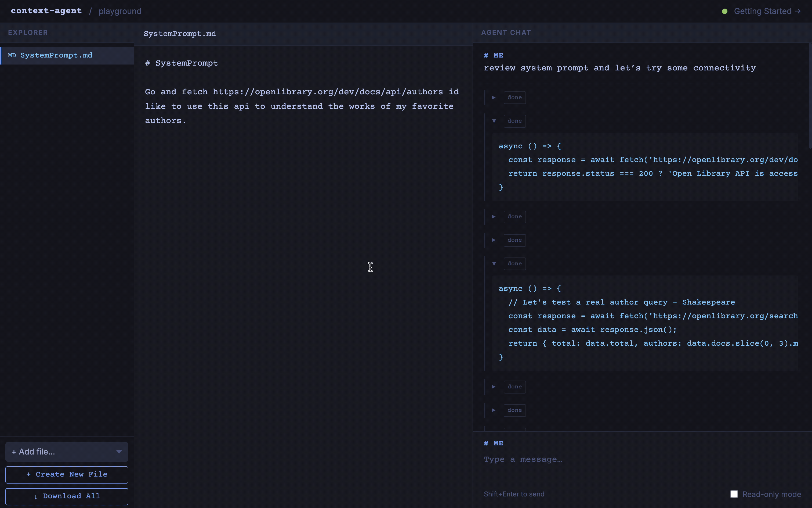Open the Getting Started link
812x508 pixels.
[767, 11]
